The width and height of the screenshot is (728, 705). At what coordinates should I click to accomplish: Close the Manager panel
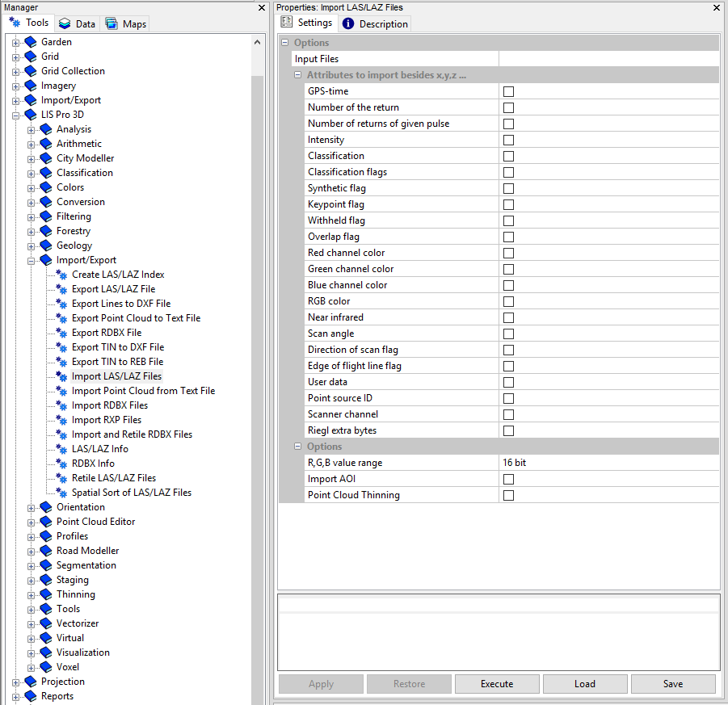pos(262,7)
